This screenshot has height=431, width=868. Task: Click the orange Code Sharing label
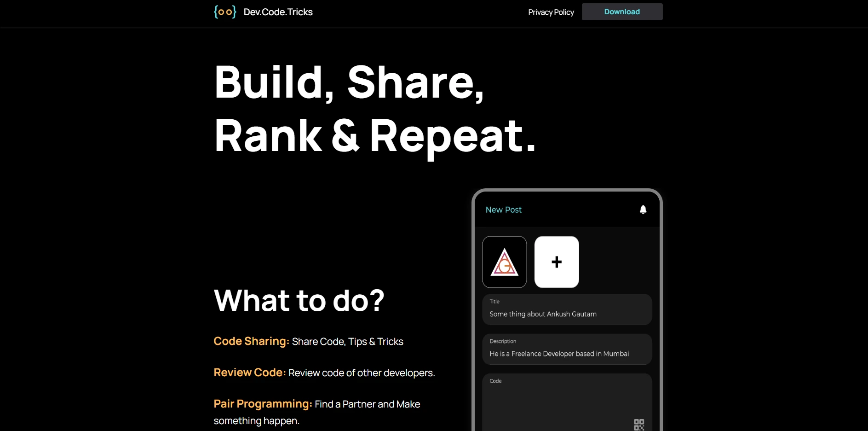click(x=251, y=341)
